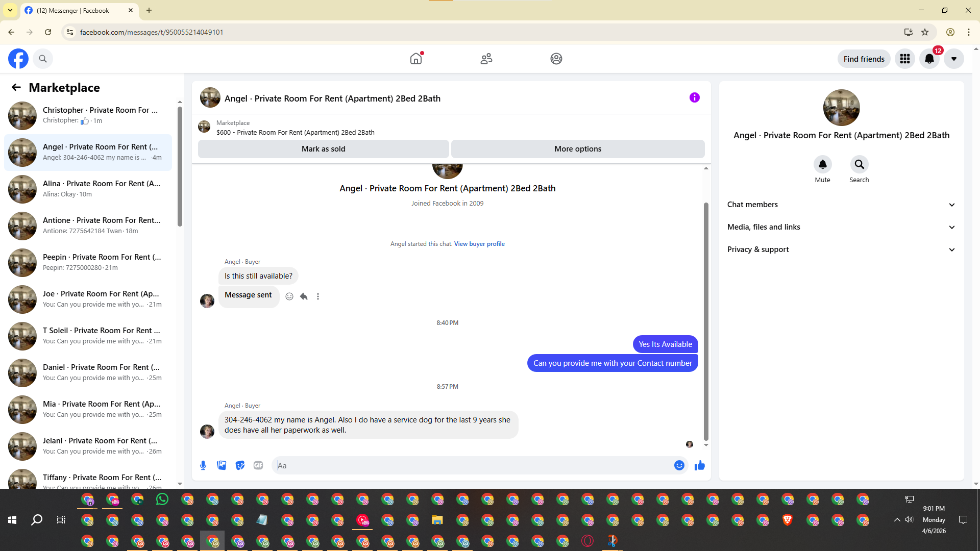The image size is (980, 551).
Task: Open Facebook search magnifier icon
Action: [x=43, y=59]
